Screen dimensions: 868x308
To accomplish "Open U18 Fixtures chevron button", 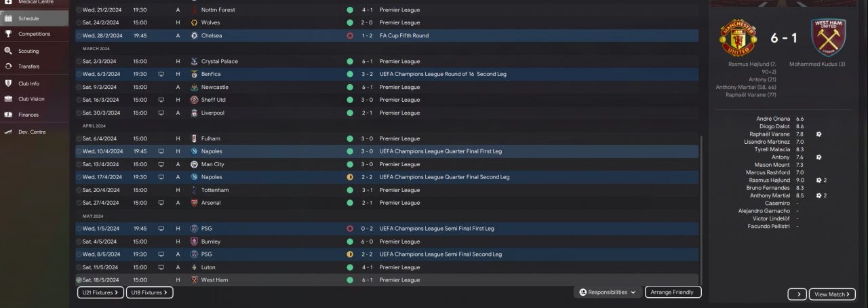I will (150, 292).
